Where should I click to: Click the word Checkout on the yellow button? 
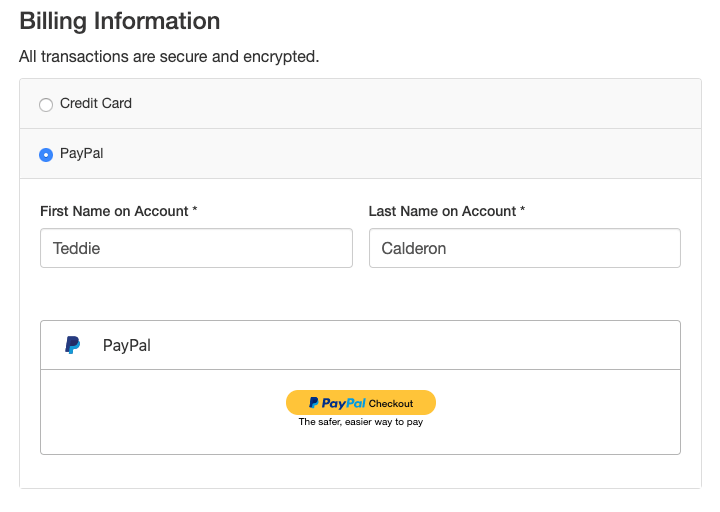391,403
